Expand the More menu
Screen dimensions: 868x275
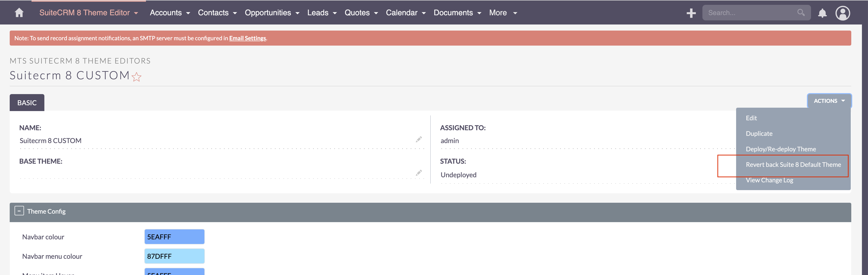pyautogui.click(x=503, y=13)
